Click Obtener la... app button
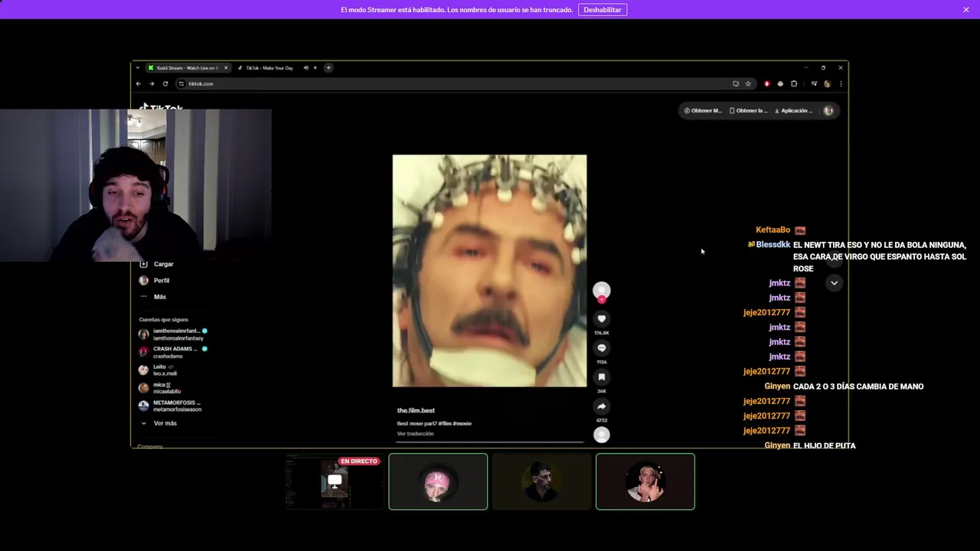The height and width of the screenshot is (551, 980). coord(748,111)
